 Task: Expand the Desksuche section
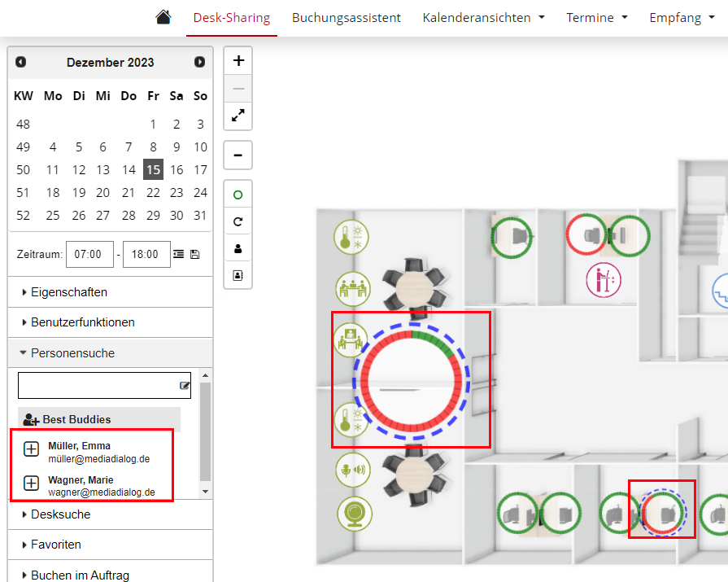click(111, 514)
